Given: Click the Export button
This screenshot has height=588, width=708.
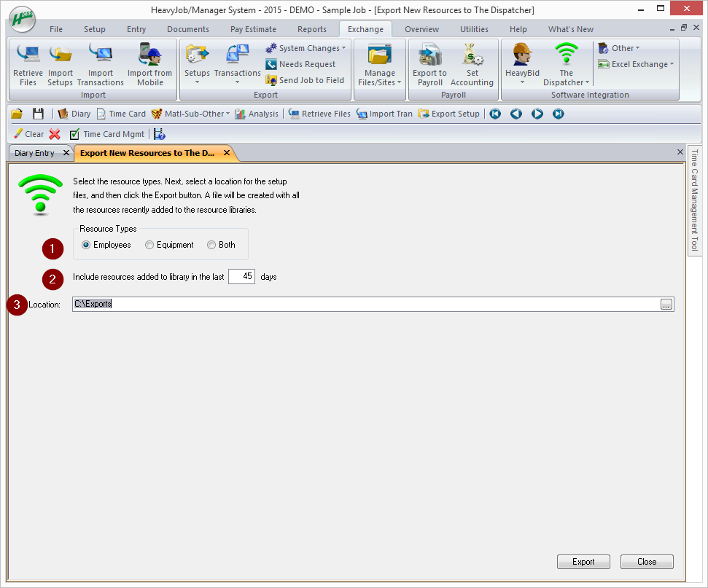Looking at the screenshot, I should 583,561.
